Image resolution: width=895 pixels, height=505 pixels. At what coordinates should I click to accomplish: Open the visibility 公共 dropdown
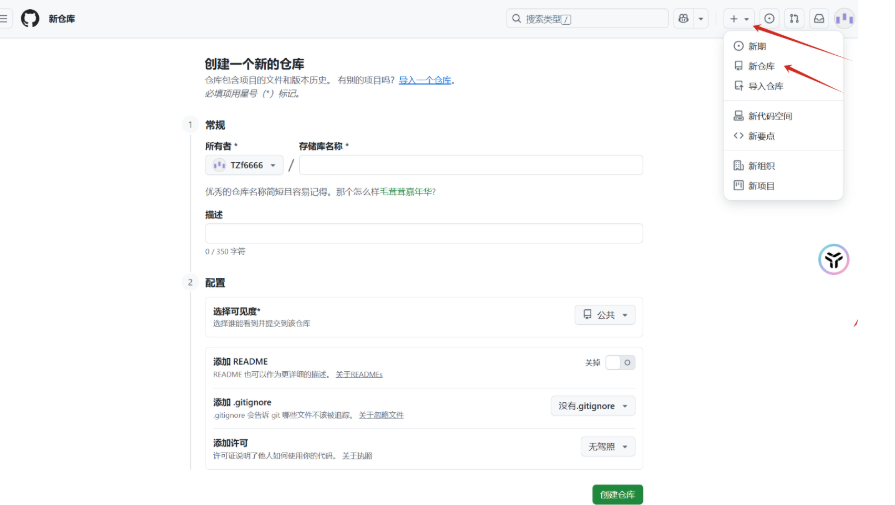click(605, 315)
